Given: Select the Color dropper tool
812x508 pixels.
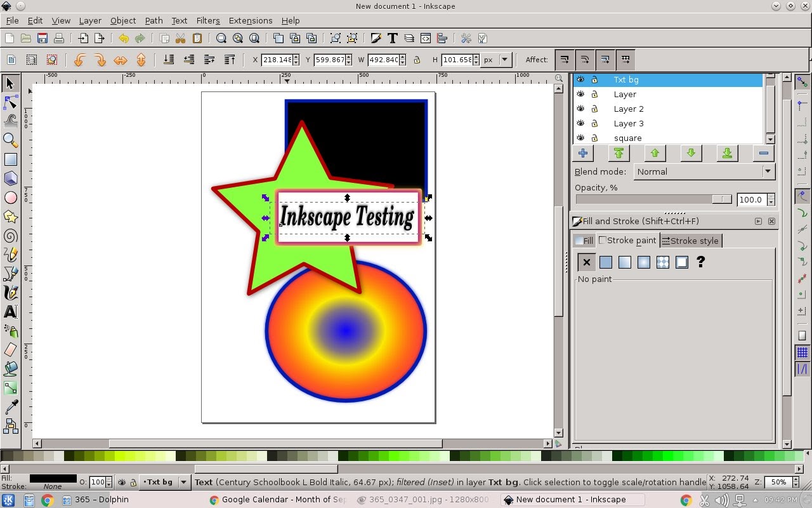Looking at the screenshot, I should (11, 407).
